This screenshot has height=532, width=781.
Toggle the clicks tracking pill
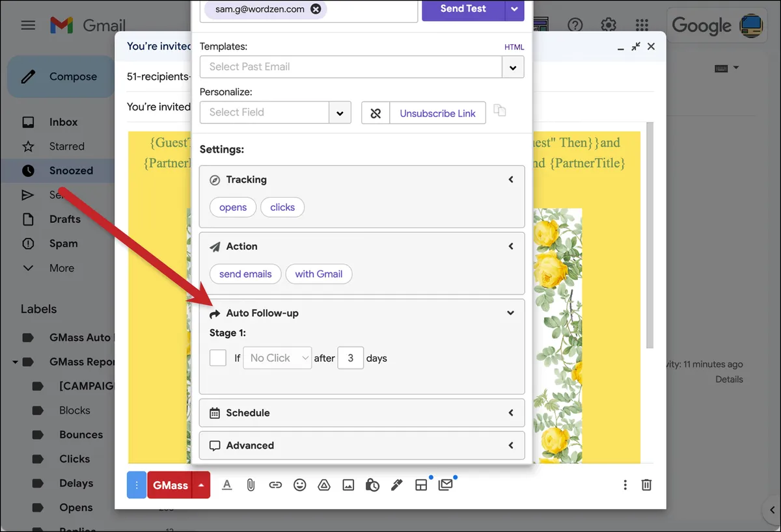point(282,207)
